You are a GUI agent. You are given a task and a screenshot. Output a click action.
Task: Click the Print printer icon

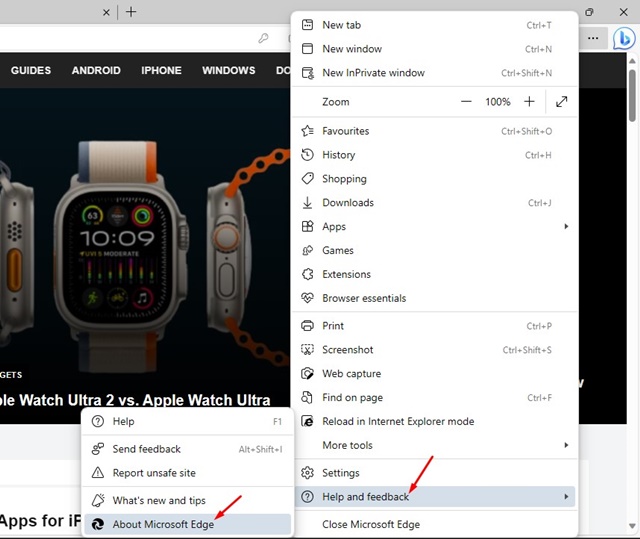[x=307, y=326]
